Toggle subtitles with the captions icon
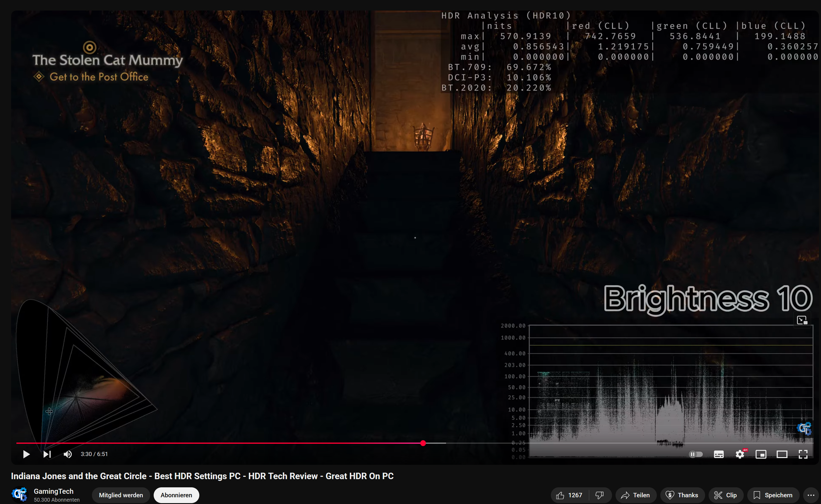This screenshot has width=821, height=504. coord(719,454)
